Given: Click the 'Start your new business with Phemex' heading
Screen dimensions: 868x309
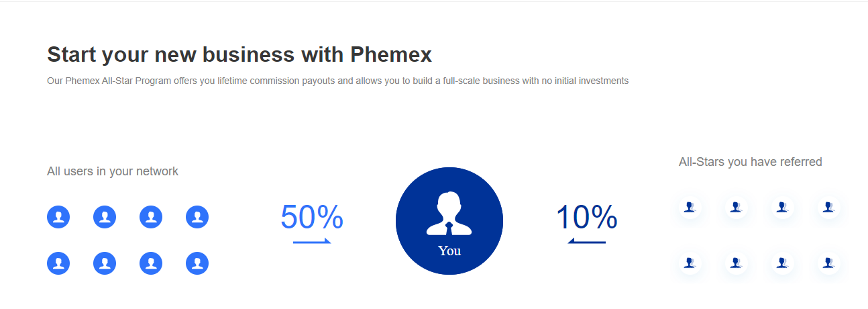Looking at the screenshot, I should coord(239,54).
